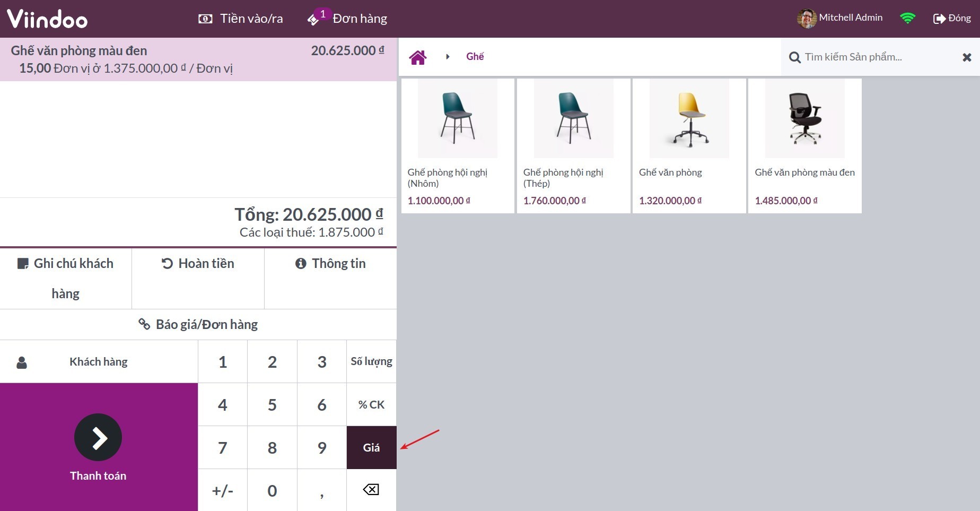Select Khách hàng customer button
Screen dimensions: 980x511
click(x=99, y=362)
